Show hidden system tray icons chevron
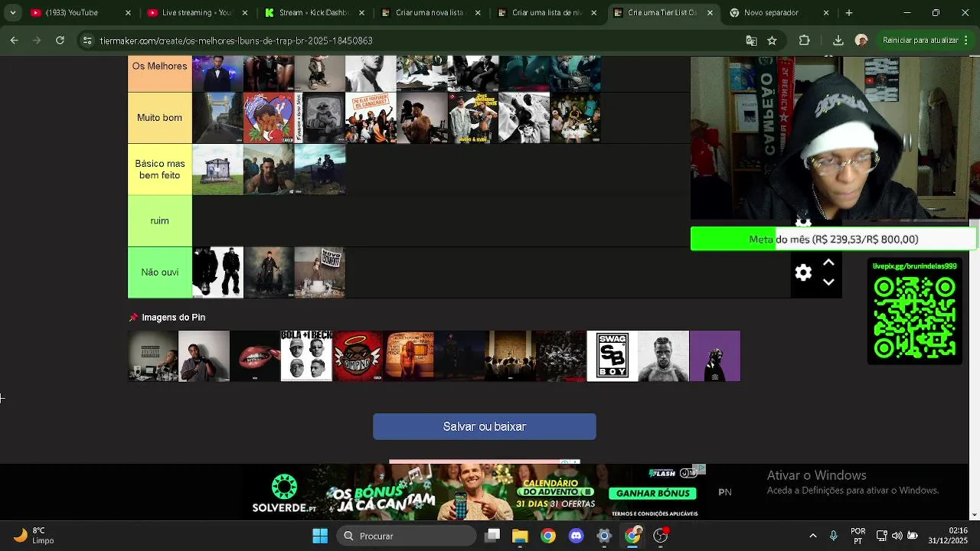 pyautogui.click(x=812, y=536)
